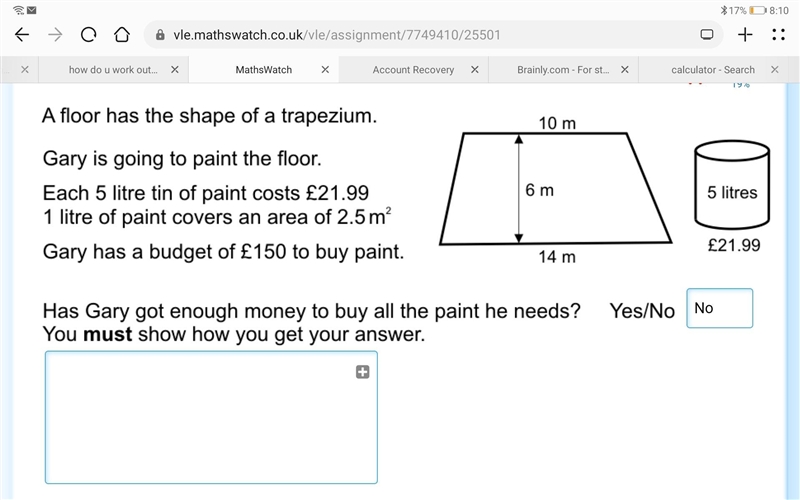Click the browser forward arrow
This screenshot has width=800, height=500.
55,35
